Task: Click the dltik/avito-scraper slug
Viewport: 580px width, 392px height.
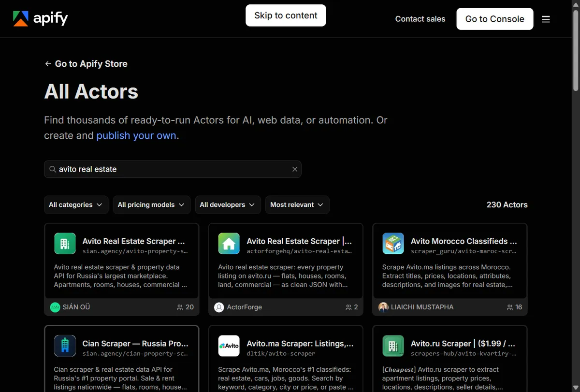Action: (x=281, y=354)
